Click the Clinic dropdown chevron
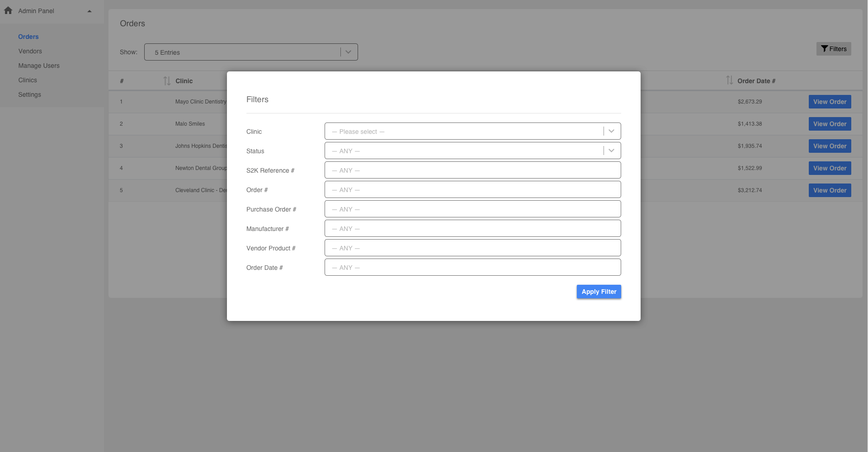Image resolution: width=868 pixels, height=452 pixels. [x=611, y=131]
